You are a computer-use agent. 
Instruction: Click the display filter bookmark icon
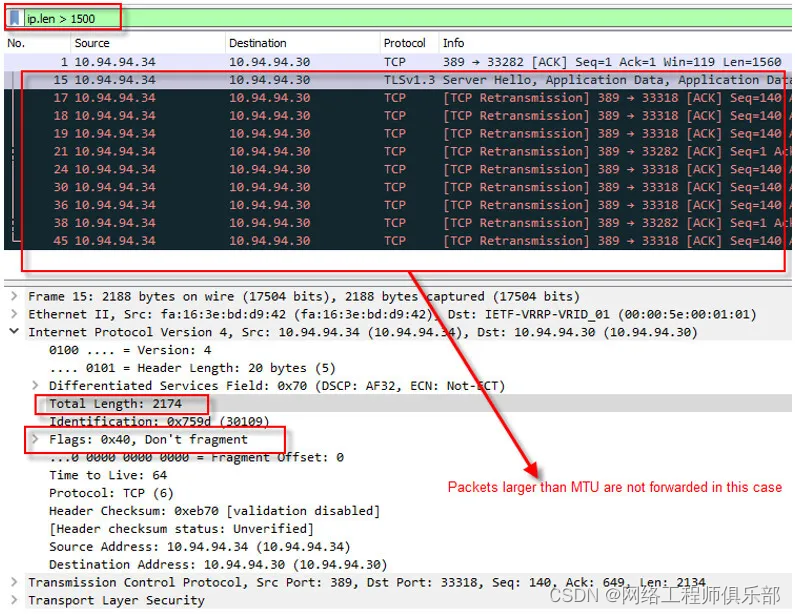click(x=15, y=18)
